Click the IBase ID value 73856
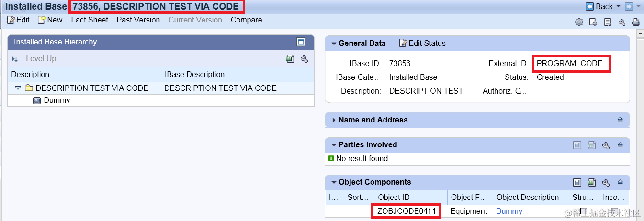644x221 pixels. pyautogui.click(x=400, y=63)
